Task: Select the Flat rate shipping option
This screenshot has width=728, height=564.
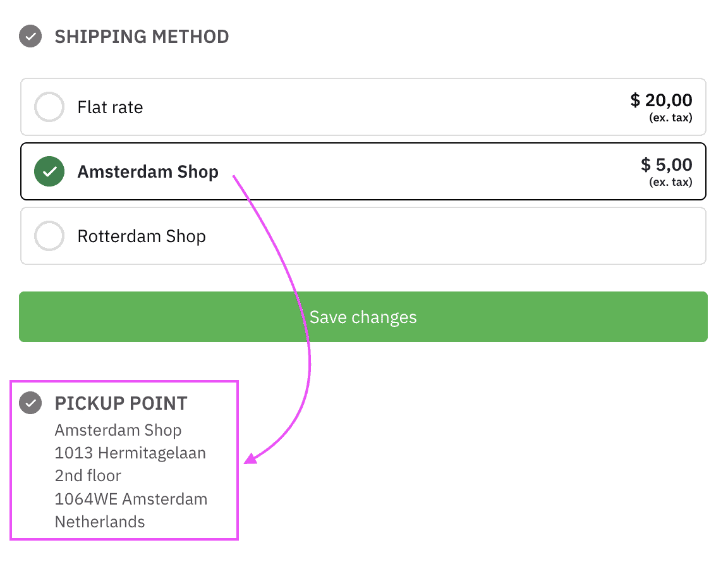Action: pos(49,107)
